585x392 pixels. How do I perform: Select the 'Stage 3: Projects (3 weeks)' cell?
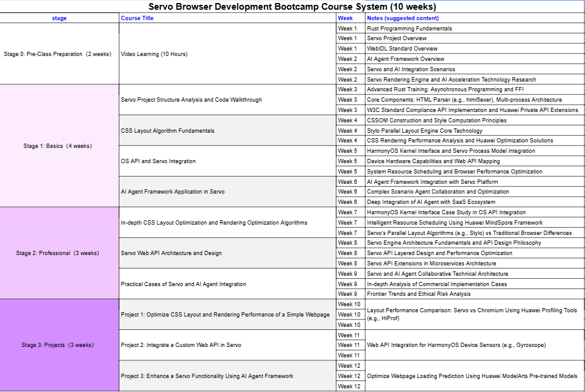pos(59,345)
